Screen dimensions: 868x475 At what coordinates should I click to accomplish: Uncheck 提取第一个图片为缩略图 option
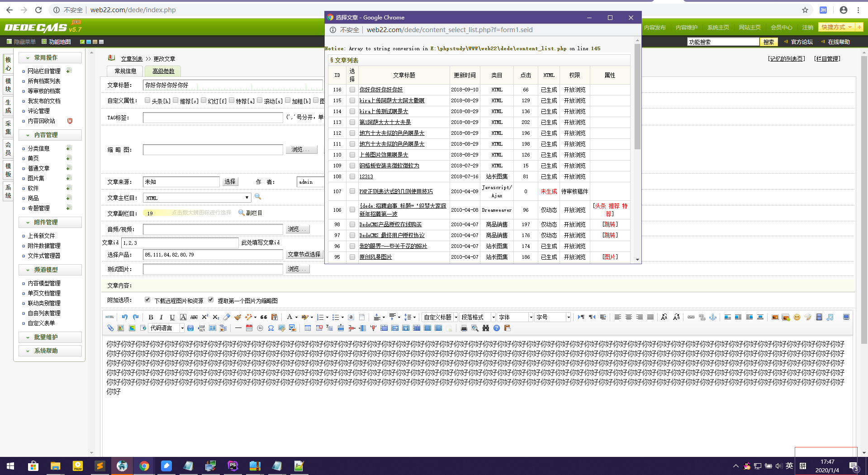[x=211, y=300]
